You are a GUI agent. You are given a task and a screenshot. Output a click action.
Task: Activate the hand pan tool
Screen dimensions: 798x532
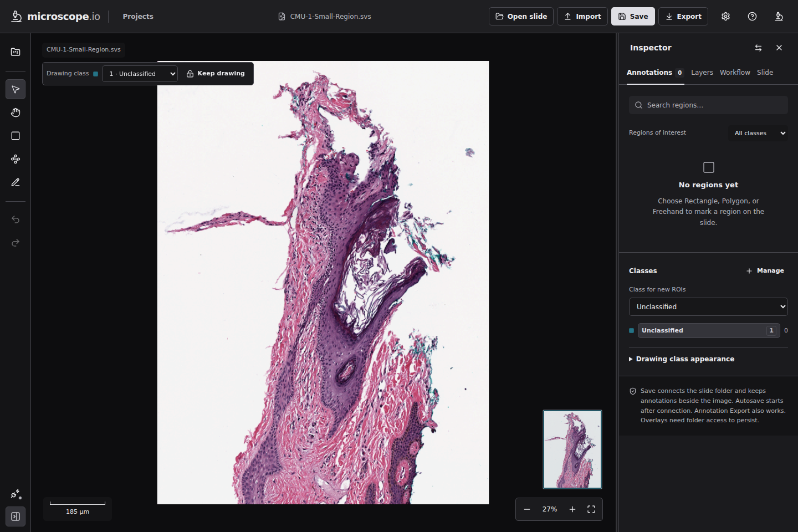point(16,112)
